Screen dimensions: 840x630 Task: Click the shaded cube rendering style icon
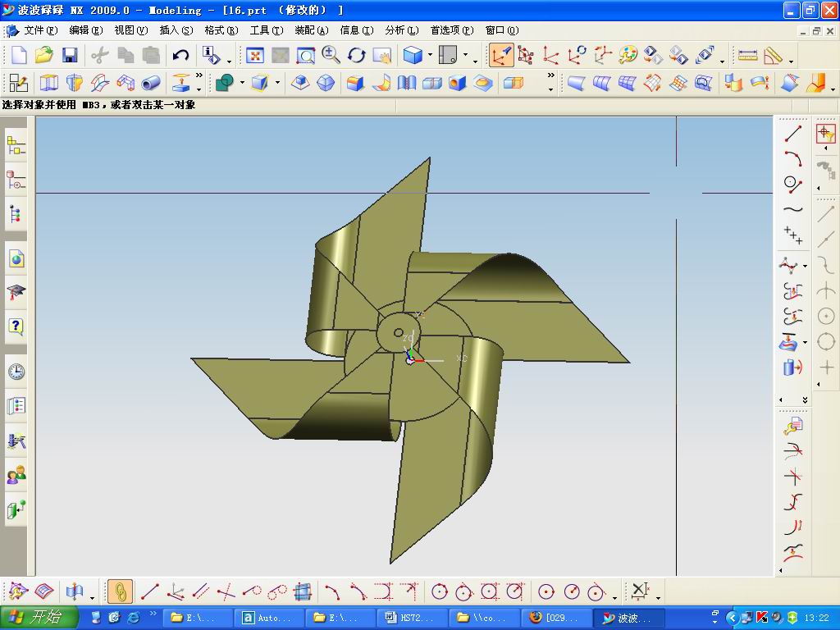click(x=413, y=55)
